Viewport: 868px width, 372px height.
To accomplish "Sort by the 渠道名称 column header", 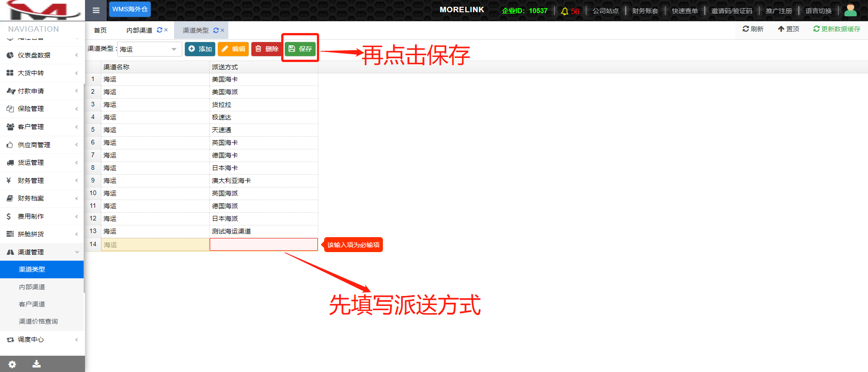I will point(155,67).
